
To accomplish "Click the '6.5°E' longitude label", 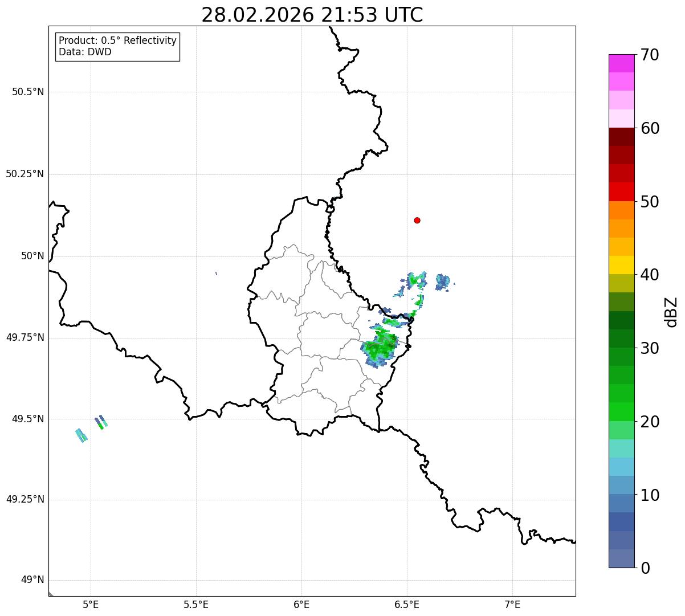I will tap(407, 605).
